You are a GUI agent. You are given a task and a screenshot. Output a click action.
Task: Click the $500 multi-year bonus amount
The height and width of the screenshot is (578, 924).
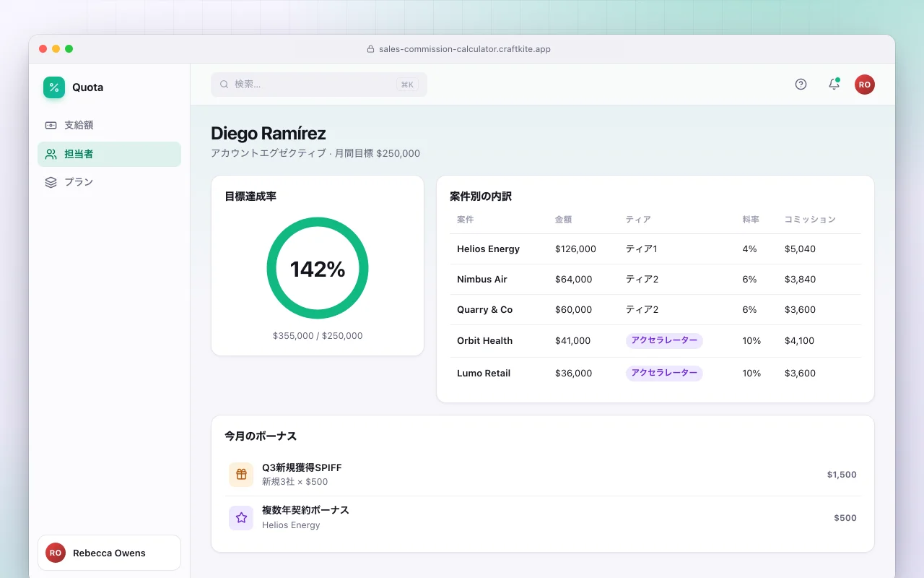point(845,518)
